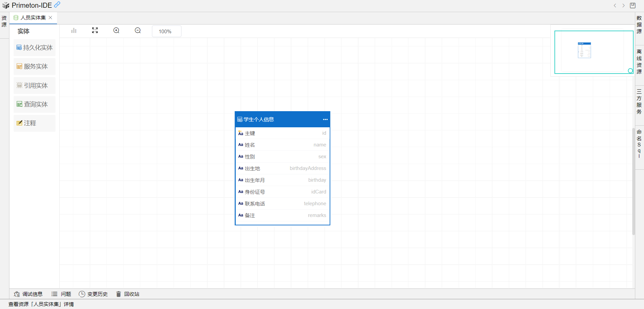Click the 100% zoom level field
The height and width of the screenshot is (309, 644).
click(x=166, y=31)
